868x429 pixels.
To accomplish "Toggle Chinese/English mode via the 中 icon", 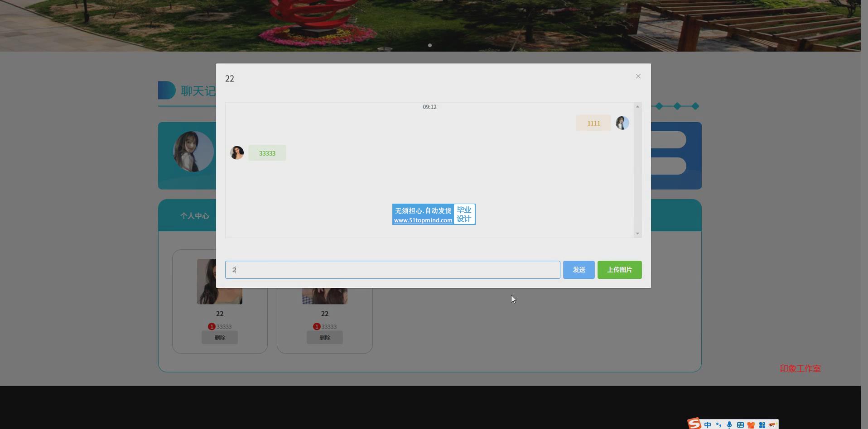I will coord(708,425).
